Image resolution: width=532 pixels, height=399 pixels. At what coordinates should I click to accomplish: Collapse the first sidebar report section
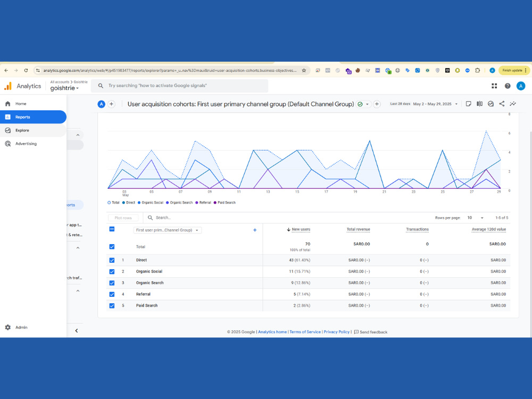coord(78,135)
